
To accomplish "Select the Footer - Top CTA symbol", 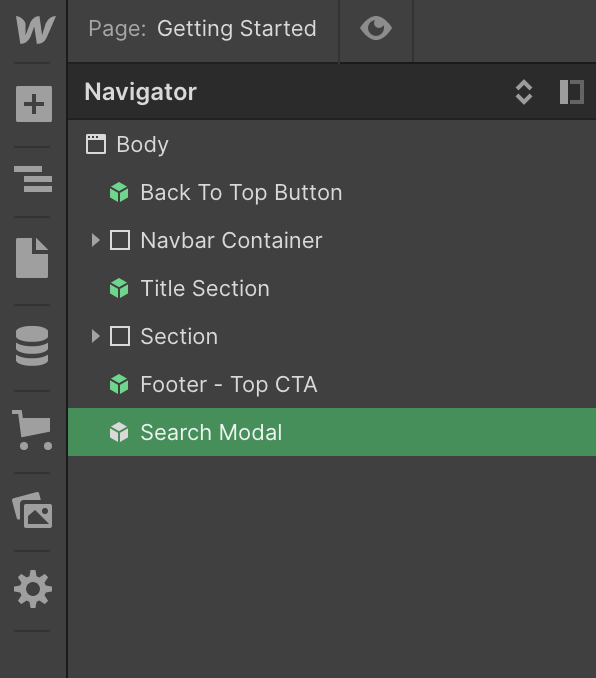I will [x=332, y=384].
